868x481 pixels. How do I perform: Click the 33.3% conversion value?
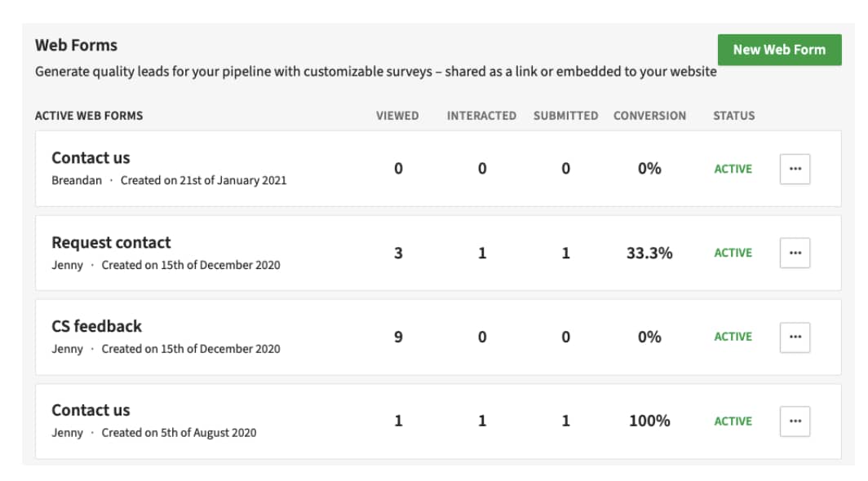(649, 253)
